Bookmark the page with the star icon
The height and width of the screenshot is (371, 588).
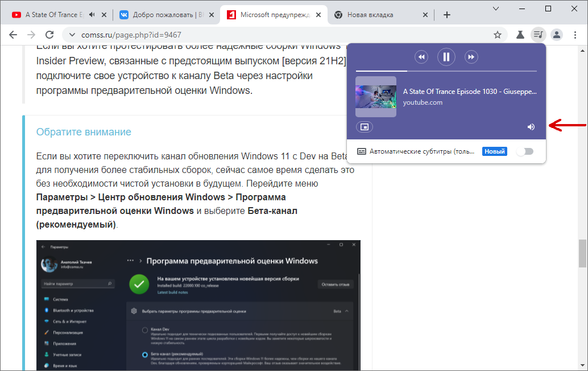pyautogui.click(x=498, y=34)
